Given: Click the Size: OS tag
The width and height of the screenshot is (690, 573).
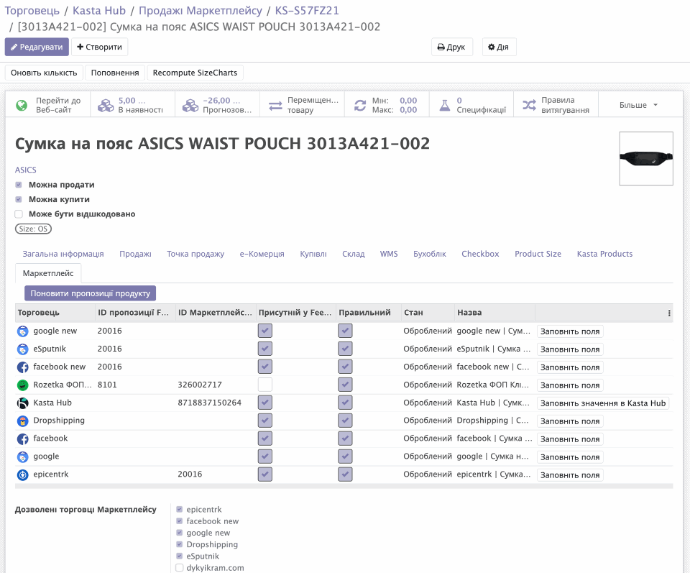Looking at the screenshot, I should 33,229.
